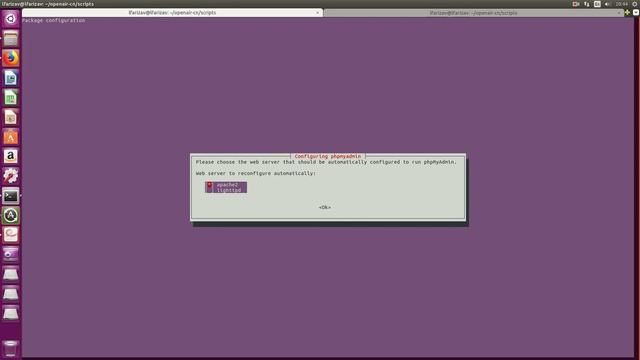Select apache2 web server option
This screenshot has width=640, height=360.
click(226, 184)
